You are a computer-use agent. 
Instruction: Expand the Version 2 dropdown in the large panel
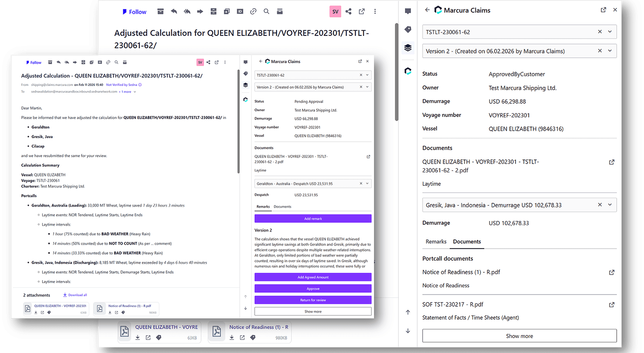[x=610, y=51]
